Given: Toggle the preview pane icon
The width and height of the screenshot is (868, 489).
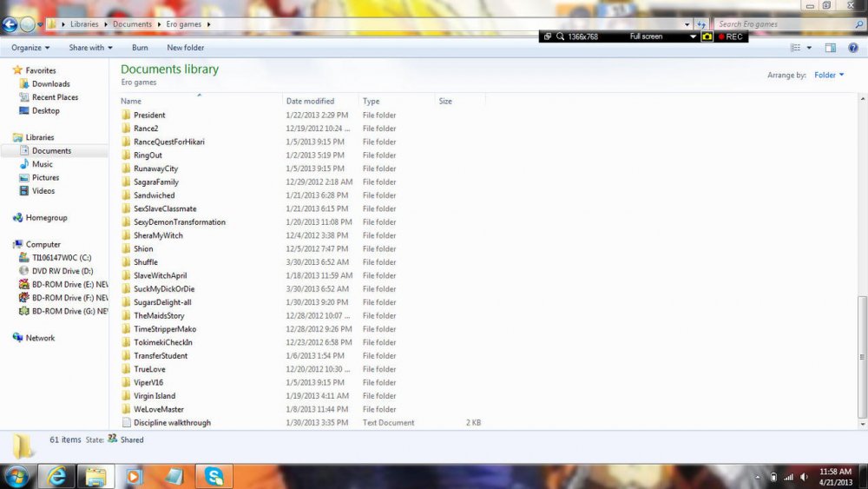Looking at the screenshot, I should tap(830, 48).
